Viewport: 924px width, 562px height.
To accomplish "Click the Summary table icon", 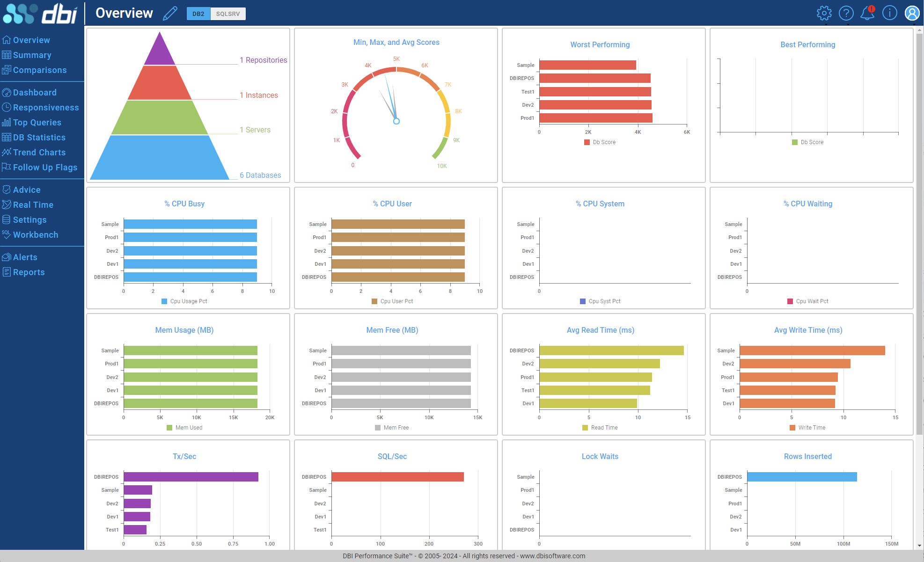I will (6, 55).
